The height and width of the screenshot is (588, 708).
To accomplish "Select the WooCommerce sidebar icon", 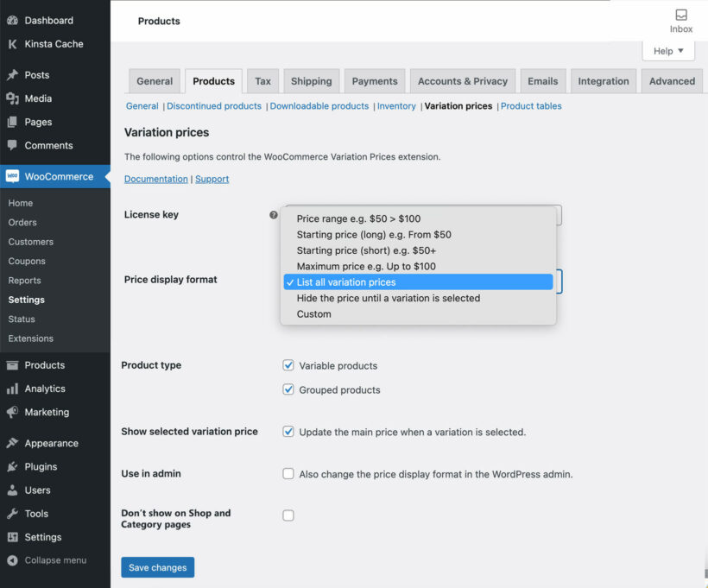I will [12, 176].
